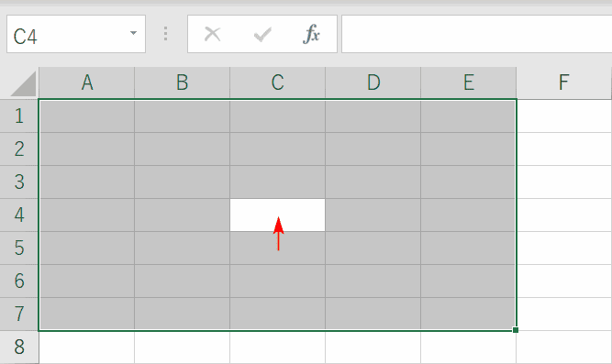Viewport: 612px width, 364px height.
Task: Select row 8 header
Action: [x=19, y=347]
